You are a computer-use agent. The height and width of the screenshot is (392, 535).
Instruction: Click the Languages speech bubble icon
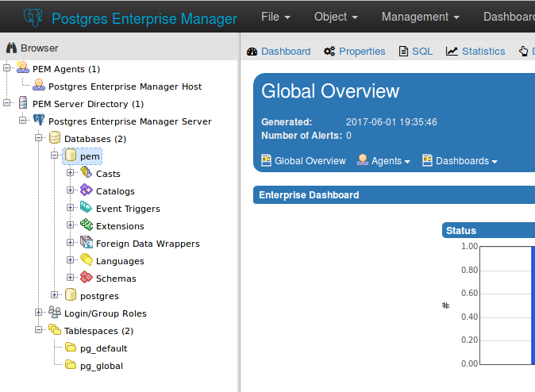87,260
